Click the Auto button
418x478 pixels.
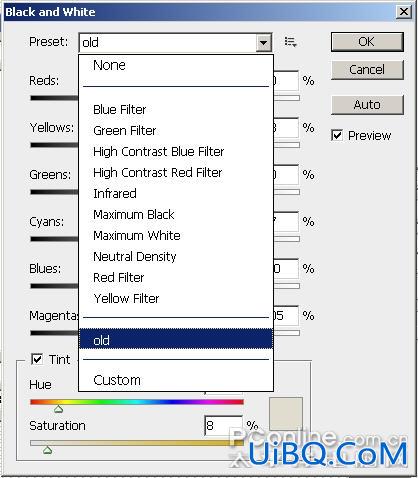click(x=367, y=105)
